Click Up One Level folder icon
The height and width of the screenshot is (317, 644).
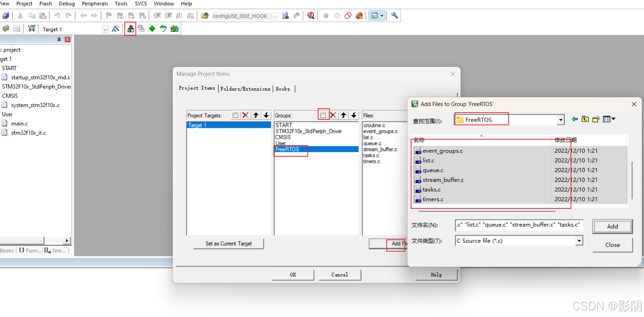pyautogui.click(x=585, y=119)
